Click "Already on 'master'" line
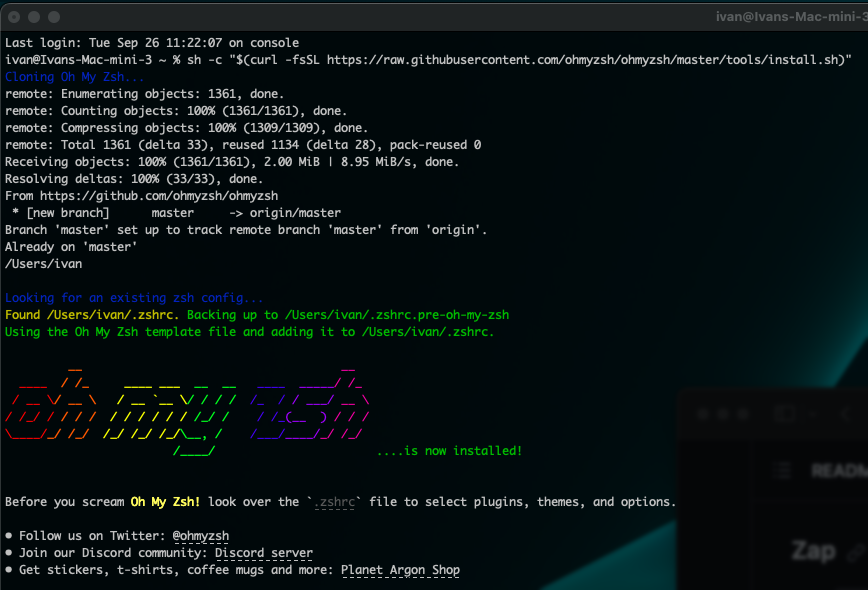 click(71, 247)
